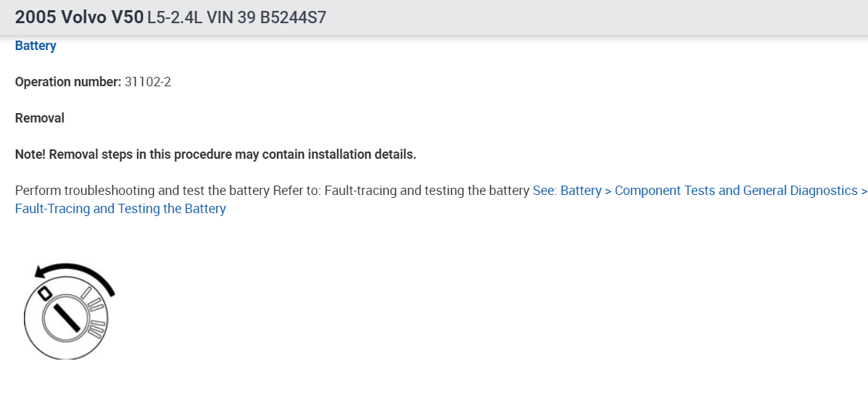Viewport: 868px width, 398px height.
Task: Click the double-bar position II ignition mark
Action: (95, 306)
